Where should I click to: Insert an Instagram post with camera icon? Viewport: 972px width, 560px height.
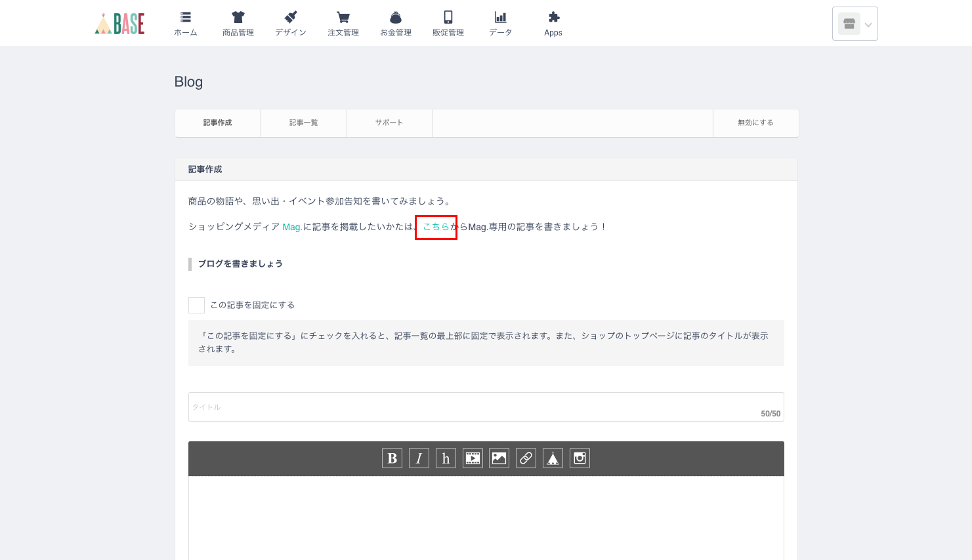[x=580, y=458]
